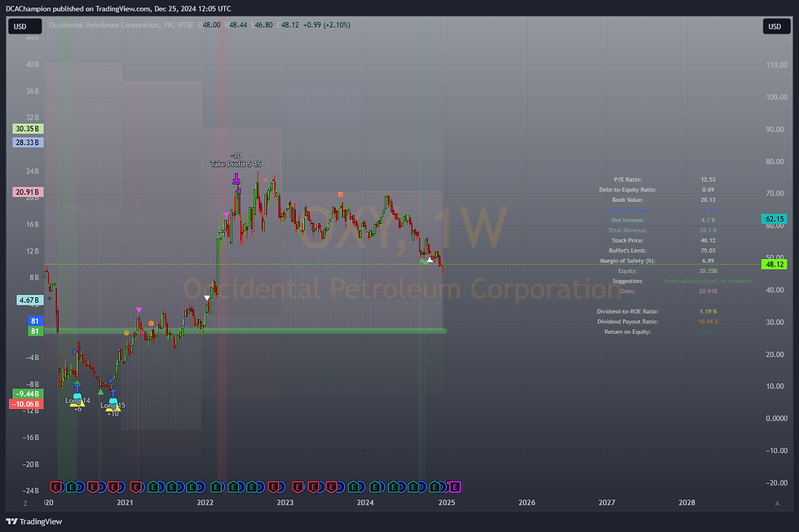This screenshot has width=799, height=532.
Task: Click the 100.00 price scale label
Action: click(776, 97)
